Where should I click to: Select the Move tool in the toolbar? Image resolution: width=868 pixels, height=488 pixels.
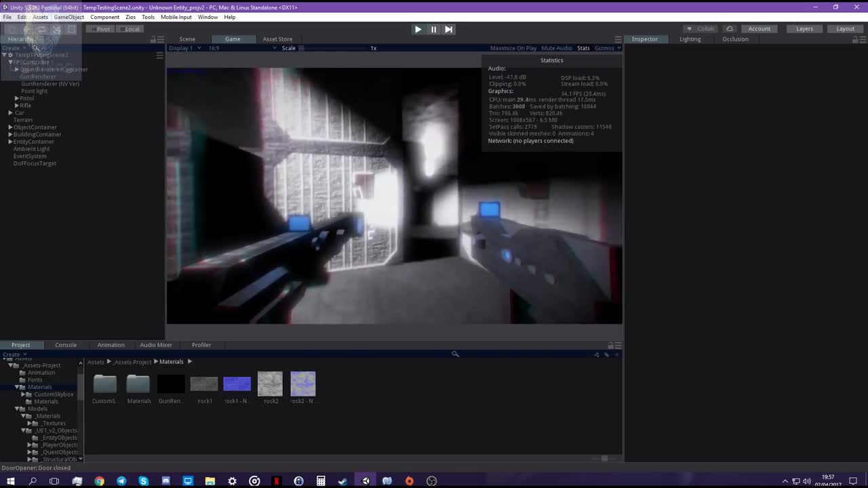[26, 29]
